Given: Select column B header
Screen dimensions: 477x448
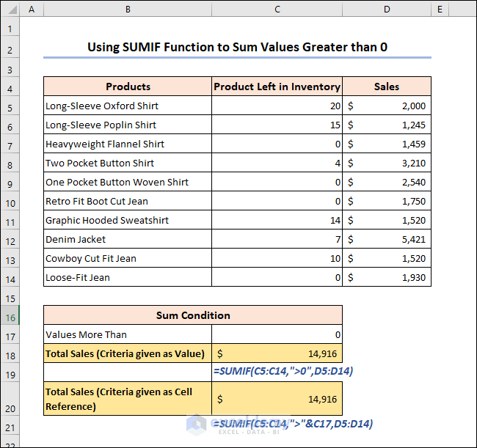Looking at the screenshot, I should (x=128, y=9).
